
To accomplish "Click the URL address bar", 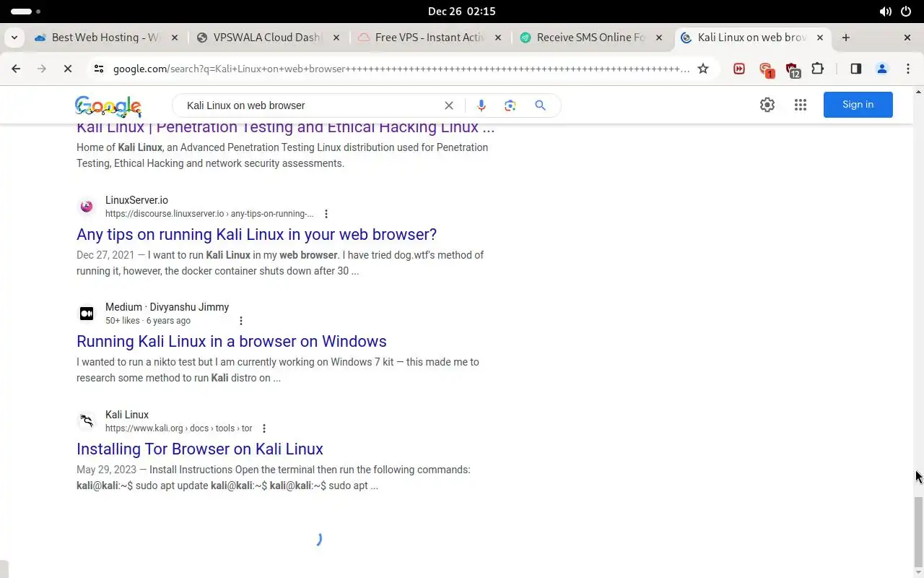I will (401, 69).
